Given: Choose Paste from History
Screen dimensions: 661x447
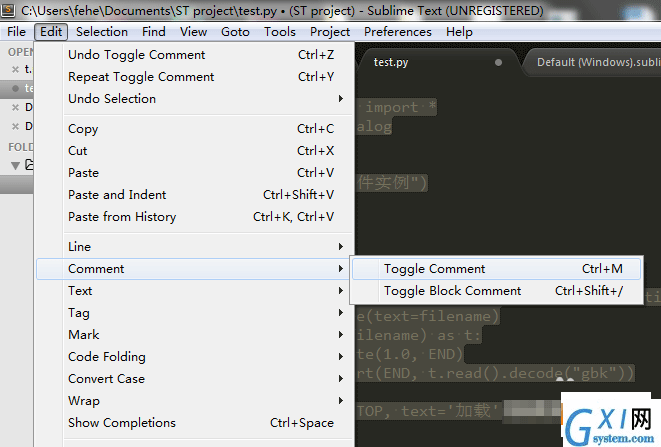Looking at the screenshot, I should pos(194,216).
